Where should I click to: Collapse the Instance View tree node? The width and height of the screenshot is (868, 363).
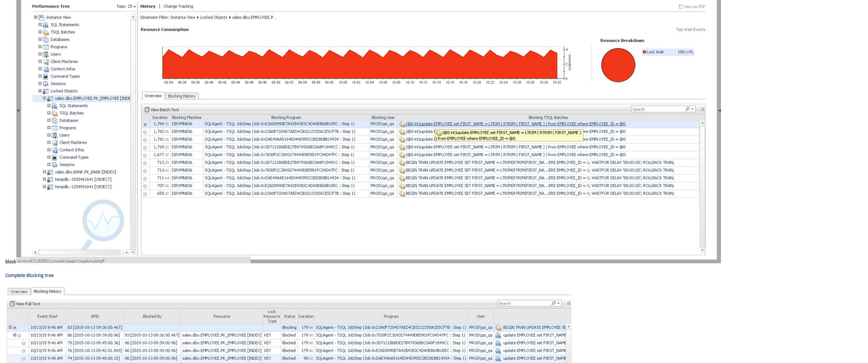tap(35, 17)
